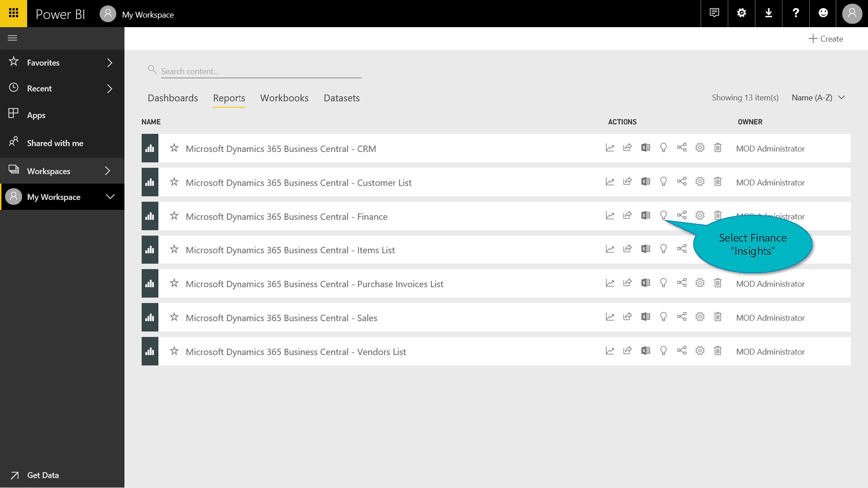
Task: Open the Get Data link
Action: 43,475
